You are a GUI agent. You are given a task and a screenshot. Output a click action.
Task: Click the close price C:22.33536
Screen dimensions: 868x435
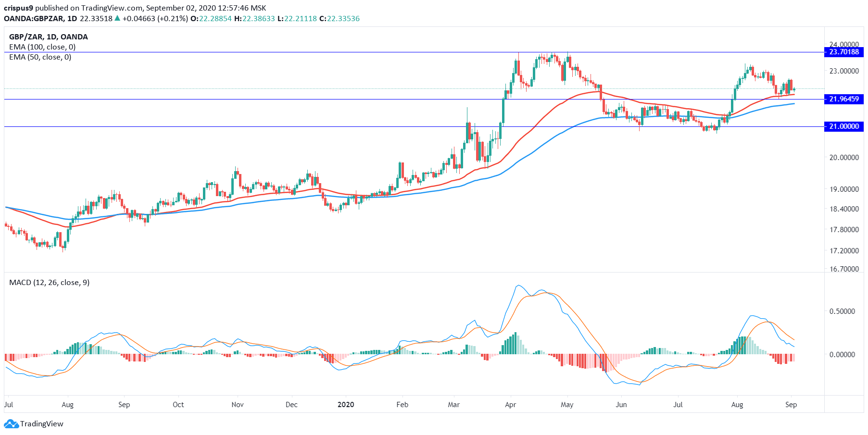pos(340,19)
